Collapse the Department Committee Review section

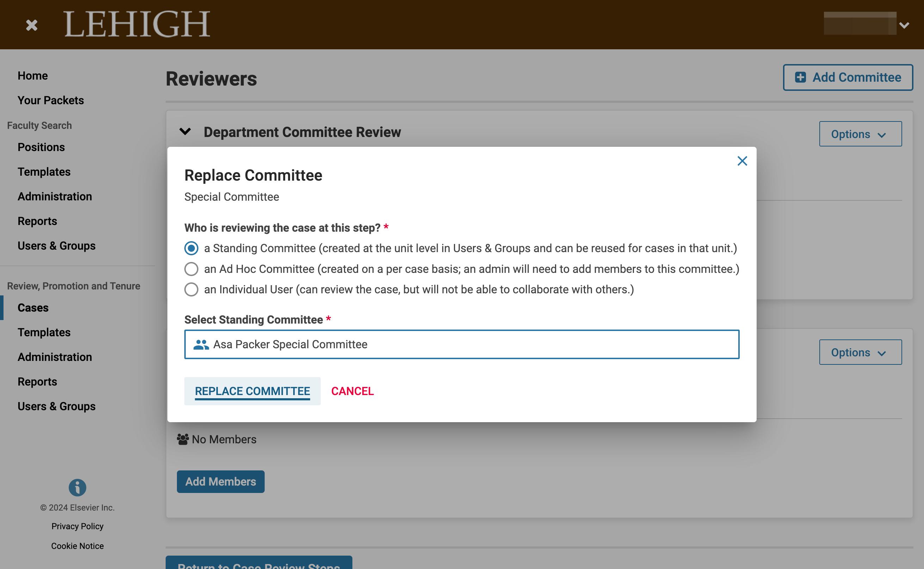[185, 132]
